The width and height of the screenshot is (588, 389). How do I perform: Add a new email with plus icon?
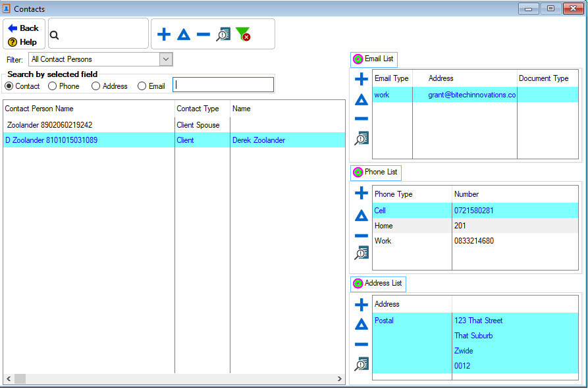point(361,80)
